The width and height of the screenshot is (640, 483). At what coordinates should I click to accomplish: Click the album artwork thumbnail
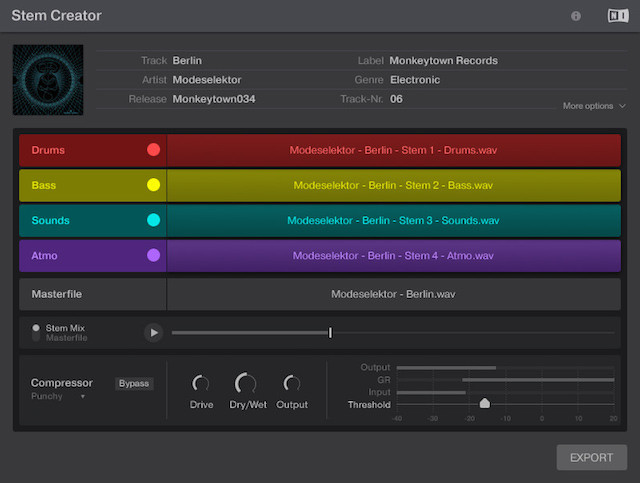click(46, 79)
